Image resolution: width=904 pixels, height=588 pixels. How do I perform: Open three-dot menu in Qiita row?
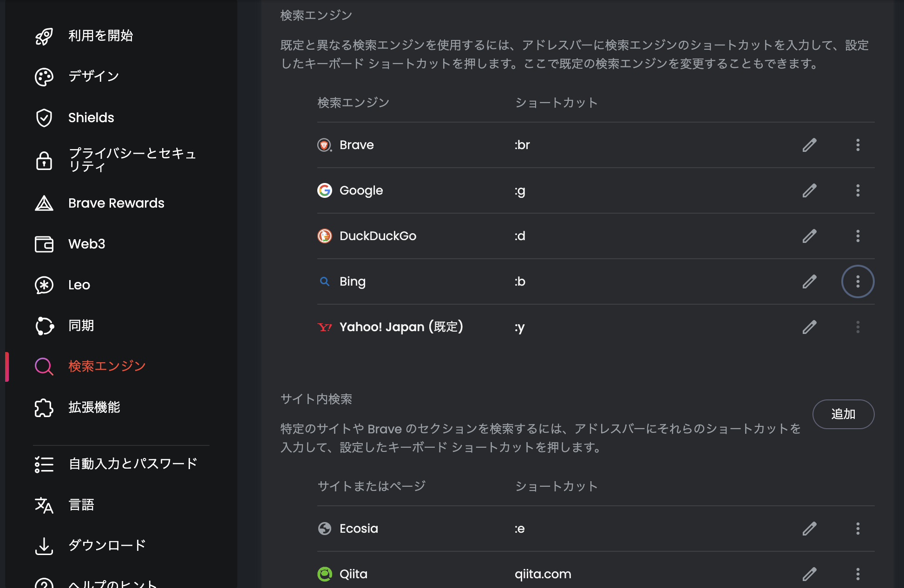pyautogui.click(x=858, y=574)
